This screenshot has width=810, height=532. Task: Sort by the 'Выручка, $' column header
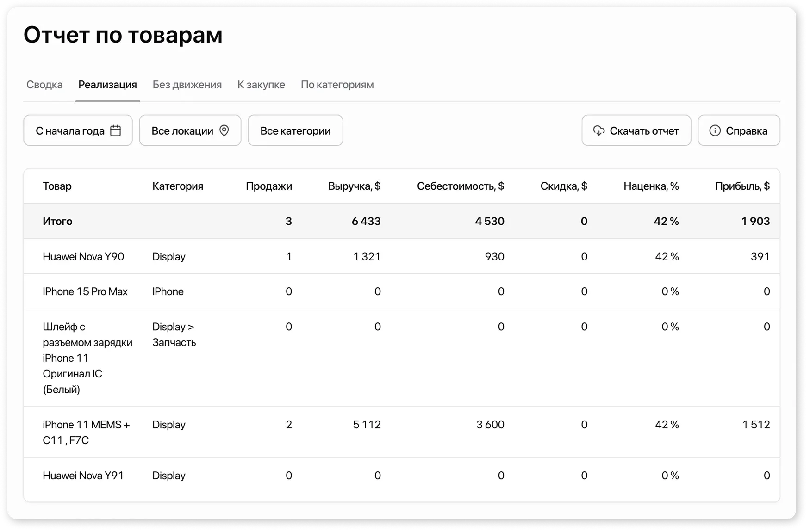[355, 186]
